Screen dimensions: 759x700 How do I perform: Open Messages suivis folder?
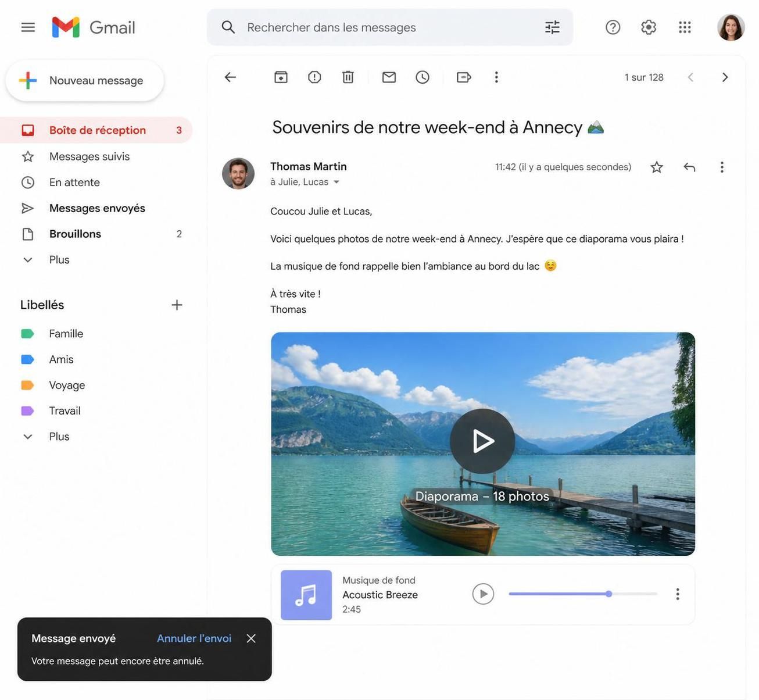pyautogui.click(x=89, y=156)
